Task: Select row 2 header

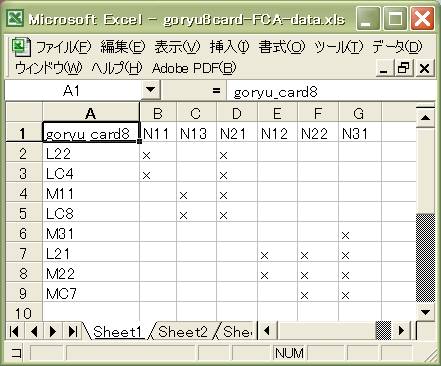Action: [x=24, y=153]
